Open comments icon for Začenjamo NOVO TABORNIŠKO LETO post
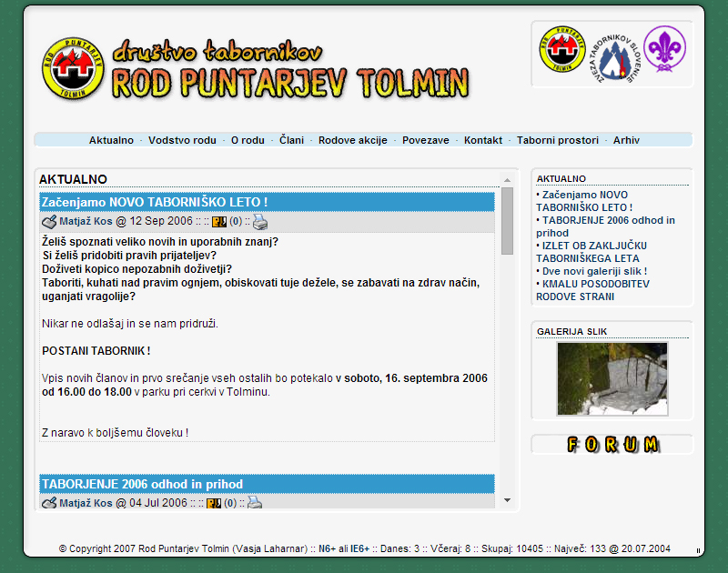 pyautogui.click(x=219, y=222)
